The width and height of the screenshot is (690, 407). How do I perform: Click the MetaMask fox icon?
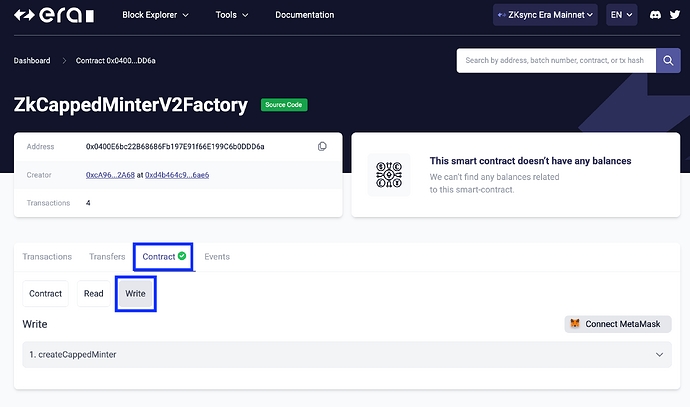(575, 324)
